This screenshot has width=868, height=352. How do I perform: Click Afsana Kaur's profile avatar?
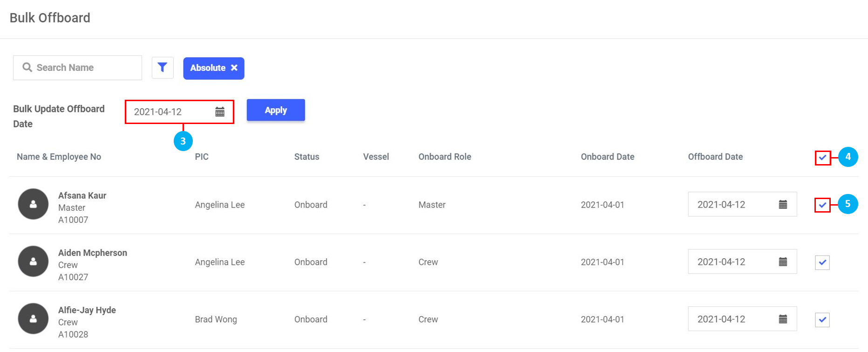coord(33,204)
